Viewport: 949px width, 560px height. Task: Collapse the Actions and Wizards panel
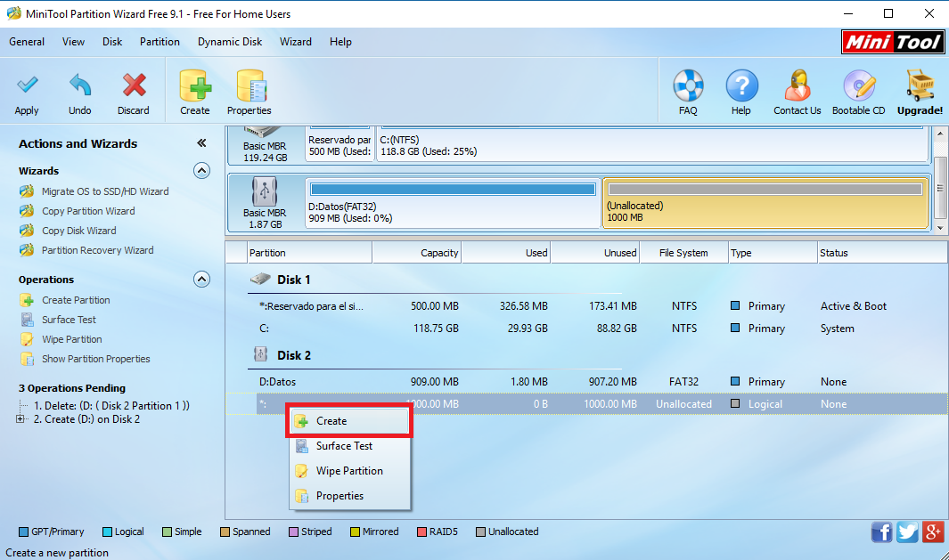(x=201, y=143)
